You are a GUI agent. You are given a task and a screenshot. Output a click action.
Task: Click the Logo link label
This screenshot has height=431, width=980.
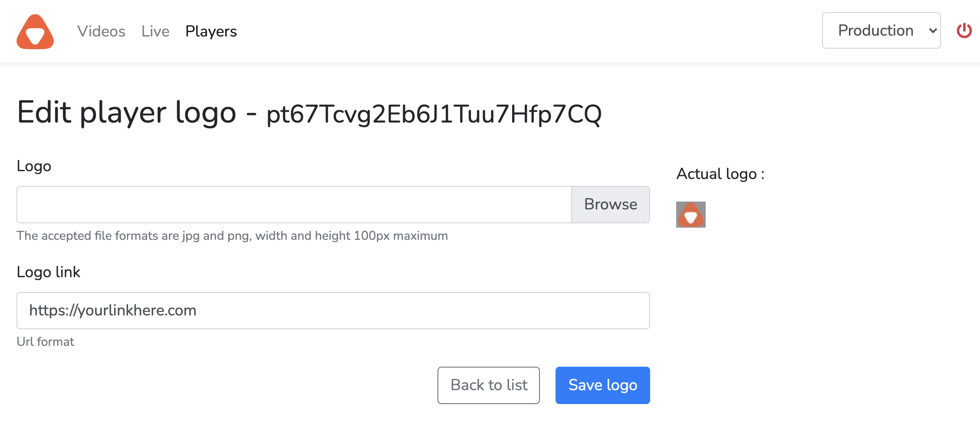pyautogui.click(x=48, y=272)
